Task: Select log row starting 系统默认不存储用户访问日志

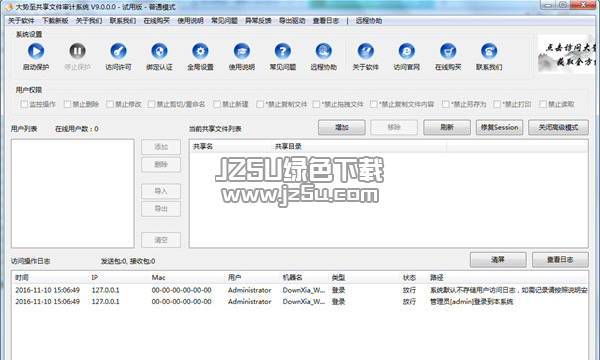Action: 300,290
